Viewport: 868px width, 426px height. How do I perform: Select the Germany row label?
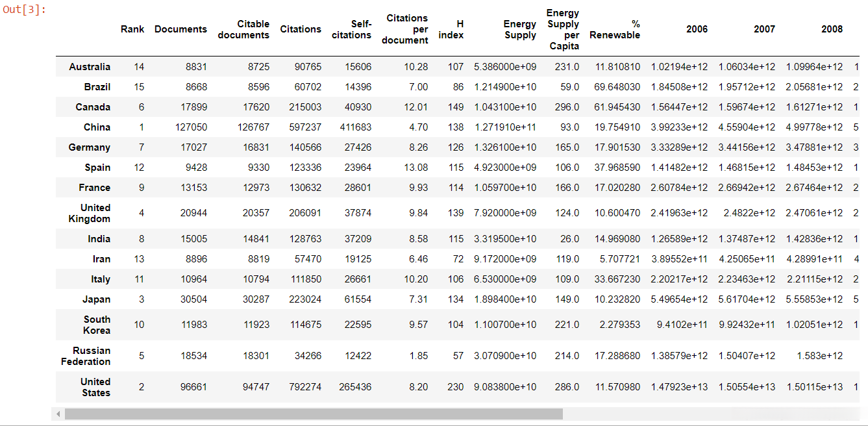tap(90, 147)
